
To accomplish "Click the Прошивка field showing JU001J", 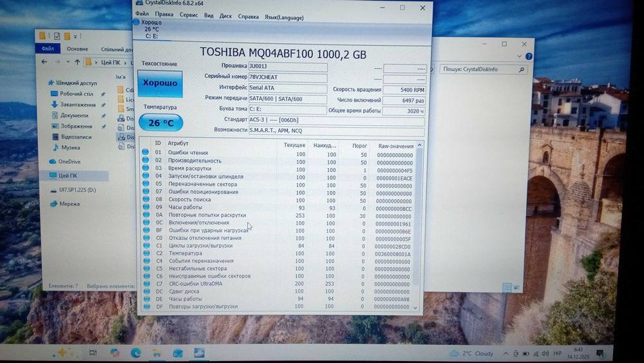I will (x=288, y=66).
